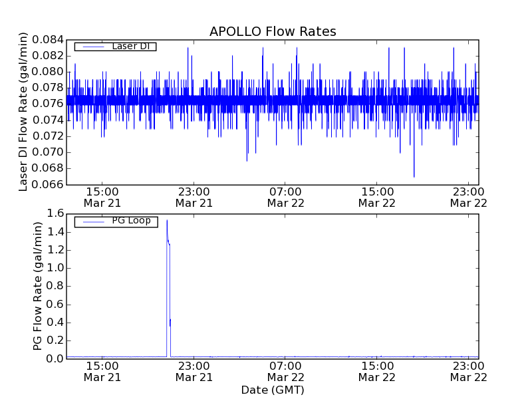Viewport: 532px width, 399px height.
Task: Click the 0.2 tick on PG Flow axis
Action: tap(55, 340)
